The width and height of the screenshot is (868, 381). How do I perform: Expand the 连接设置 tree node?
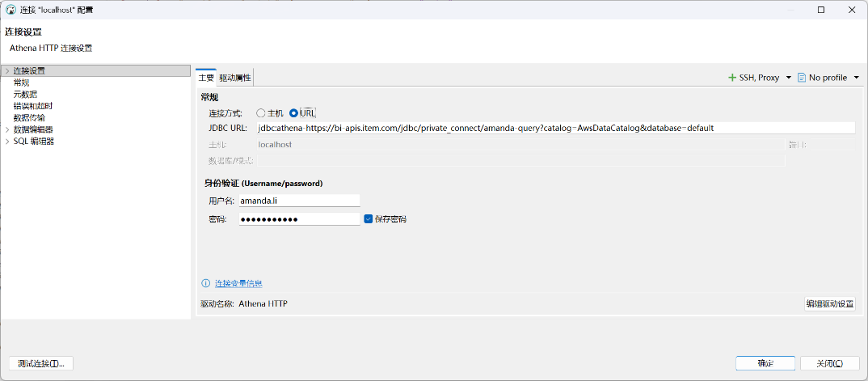point(6,71)
